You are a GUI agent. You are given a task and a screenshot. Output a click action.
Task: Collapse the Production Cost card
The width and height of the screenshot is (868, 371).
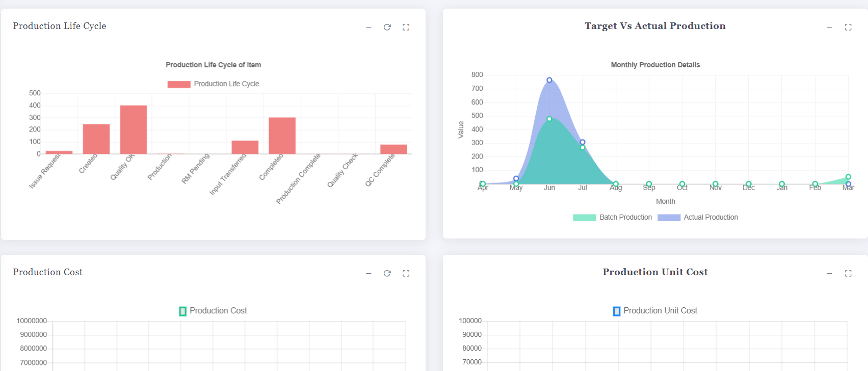369,273
